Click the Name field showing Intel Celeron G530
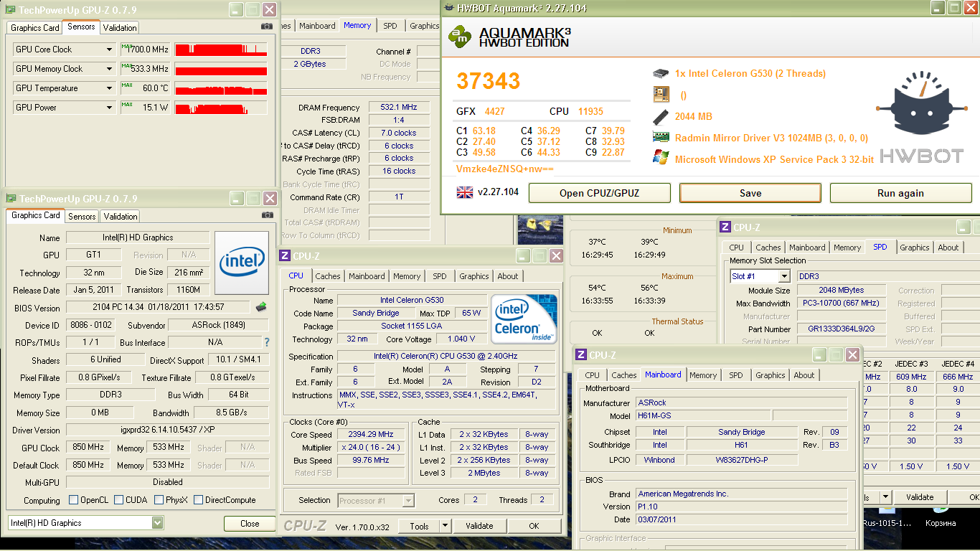This screenshot has height=551, width=980. [411, 300]
